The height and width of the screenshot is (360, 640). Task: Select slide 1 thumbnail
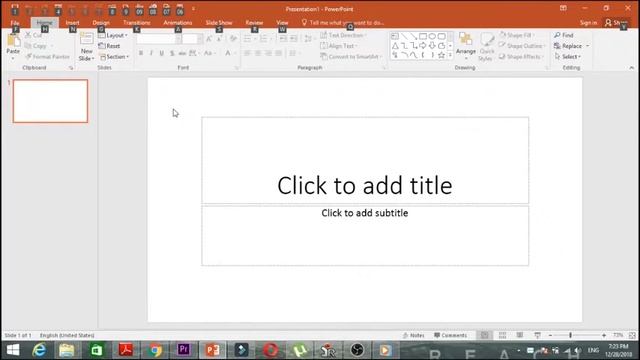pyautogui.click(x=50, y=101)
